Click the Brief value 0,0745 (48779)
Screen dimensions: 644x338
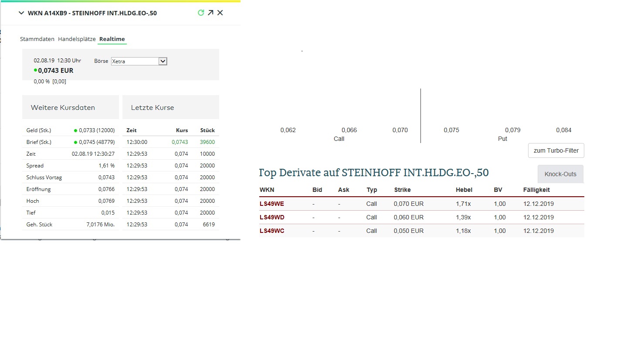click(x=97, y=142)
